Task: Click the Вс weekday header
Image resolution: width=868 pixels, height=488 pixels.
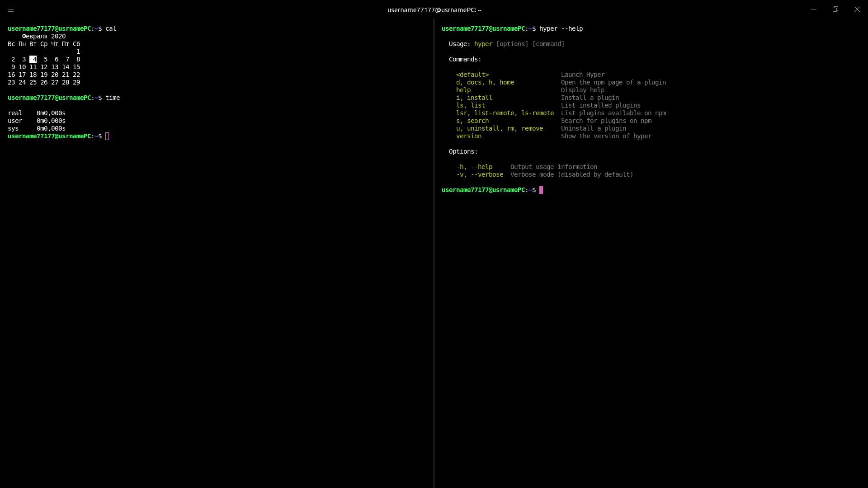Action: click(11, 44)
